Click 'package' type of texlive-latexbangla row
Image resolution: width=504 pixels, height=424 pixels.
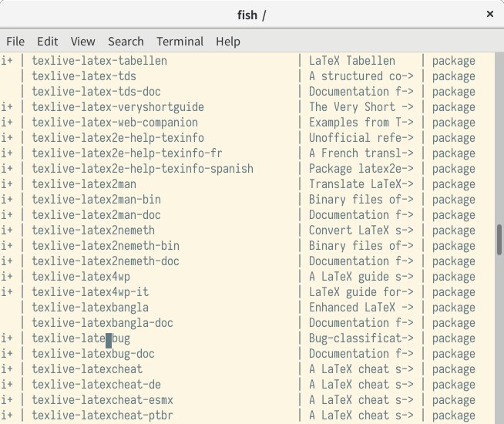(454, 308)
